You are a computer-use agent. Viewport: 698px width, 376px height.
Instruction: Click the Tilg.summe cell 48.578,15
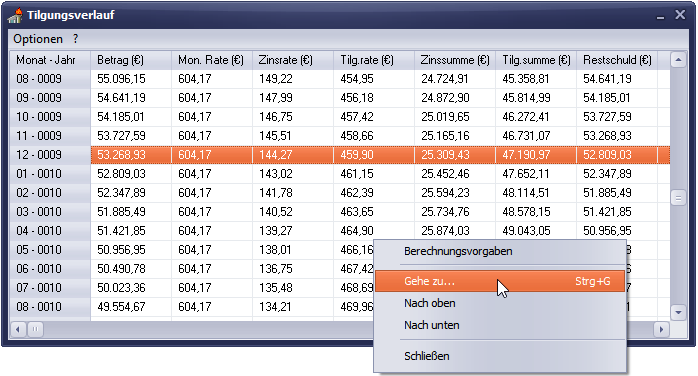tap(536, 212)
